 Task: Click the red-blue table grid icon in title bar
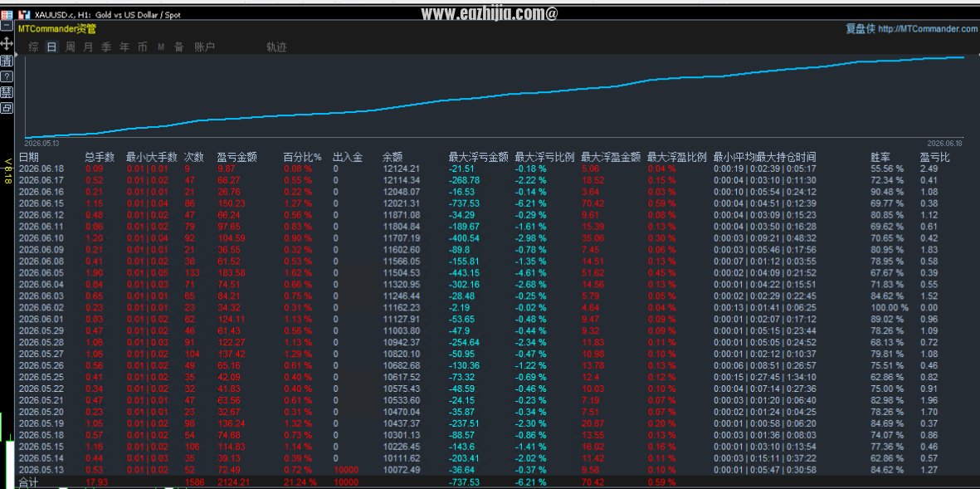(x=7, y=14)
